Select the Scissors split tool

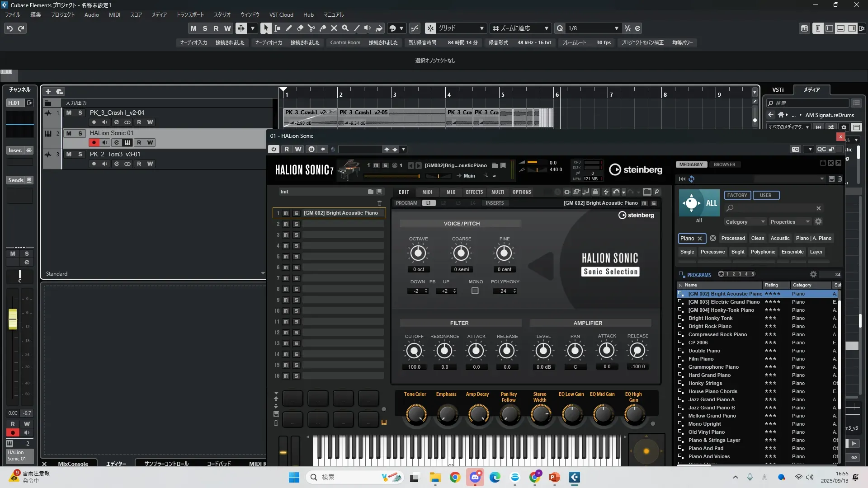point(311,28)
